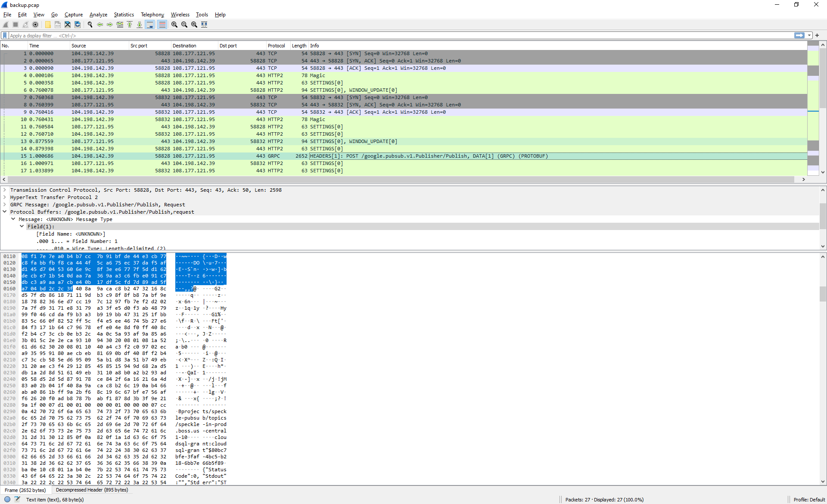Go to the first packet arrow icon

point(130,25)
